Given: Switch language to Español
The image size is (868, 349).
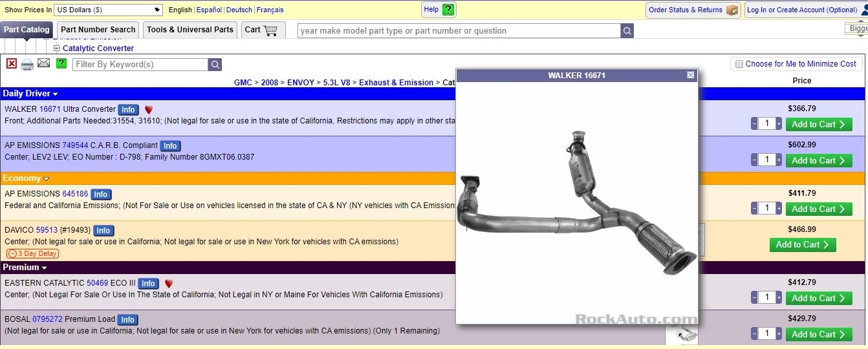Looking at the screenshot, I should pyautogui.click(x=209, y=10).
